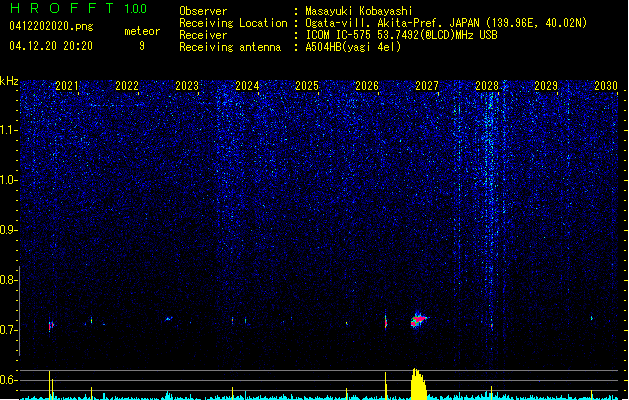Click the 0.6 kHz frequency axis label
This screenshot has width=629, height=400.
coord(9,380)
